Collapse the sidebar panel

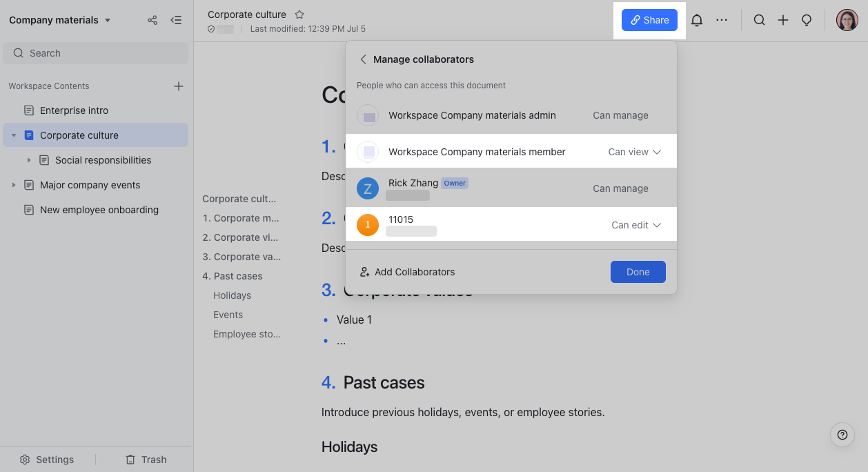(176, 20)
